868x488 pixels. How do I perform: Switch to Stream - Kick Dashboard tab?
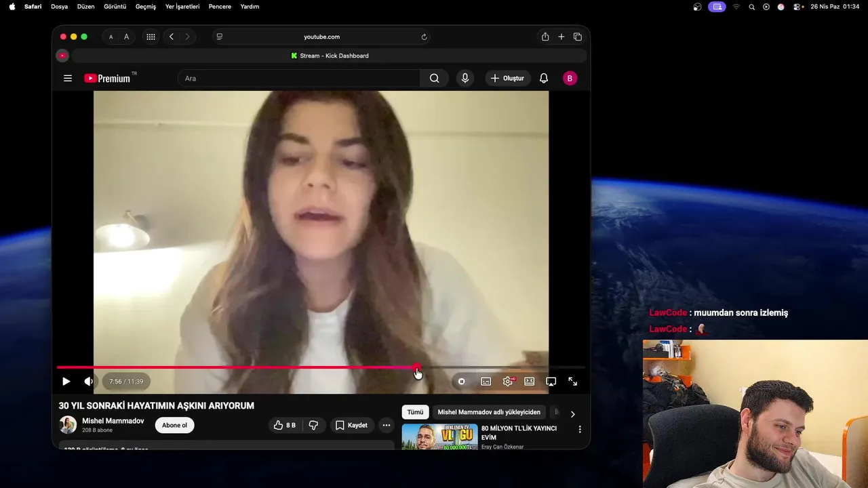pyautogui.click(x=330, y=56)
